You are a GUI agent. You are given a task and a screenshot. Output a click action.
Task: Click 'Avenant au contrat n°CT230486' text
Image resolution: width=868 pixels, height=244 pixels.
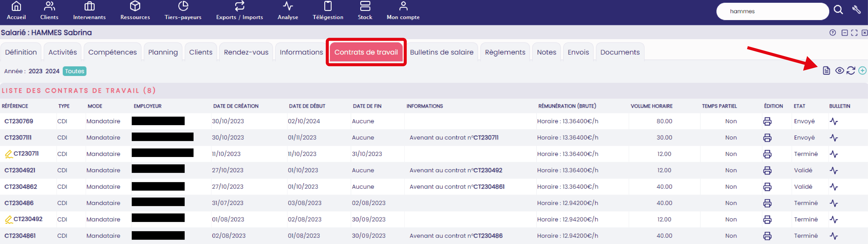pos(456,236)
